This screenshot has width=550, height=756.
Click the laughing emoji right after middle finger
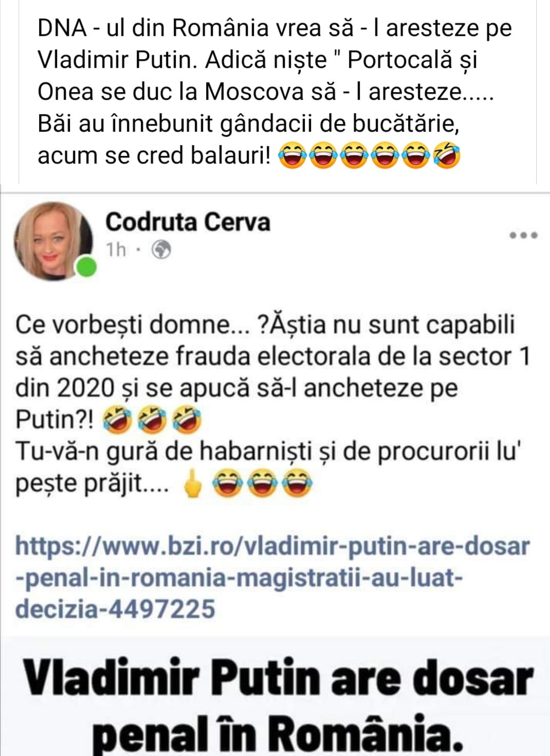227,483
